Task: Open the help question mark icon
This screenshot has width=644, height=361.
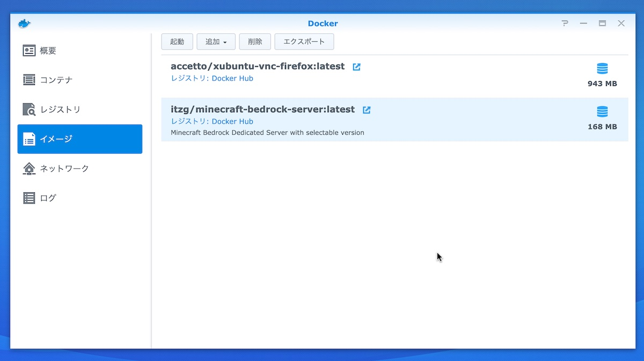Action: point(565,23)
